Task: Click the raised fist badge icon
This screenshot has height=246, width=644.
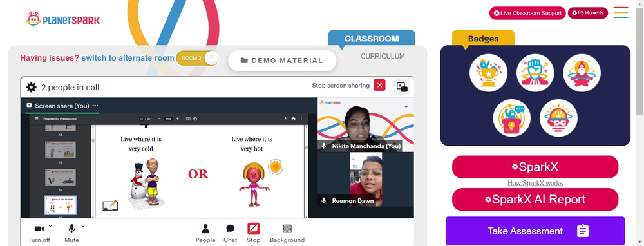Action: point(535,73)
